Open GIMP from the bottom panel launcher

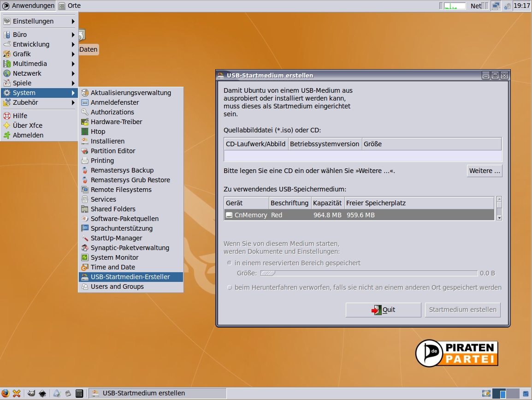tap(31, 393)
